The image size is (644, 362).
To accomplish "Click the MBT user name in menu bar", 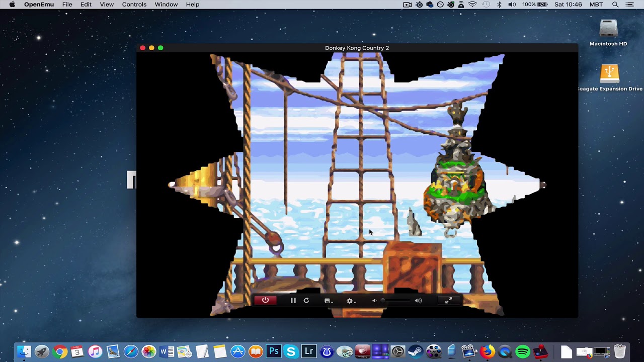I will click(596, 5).
